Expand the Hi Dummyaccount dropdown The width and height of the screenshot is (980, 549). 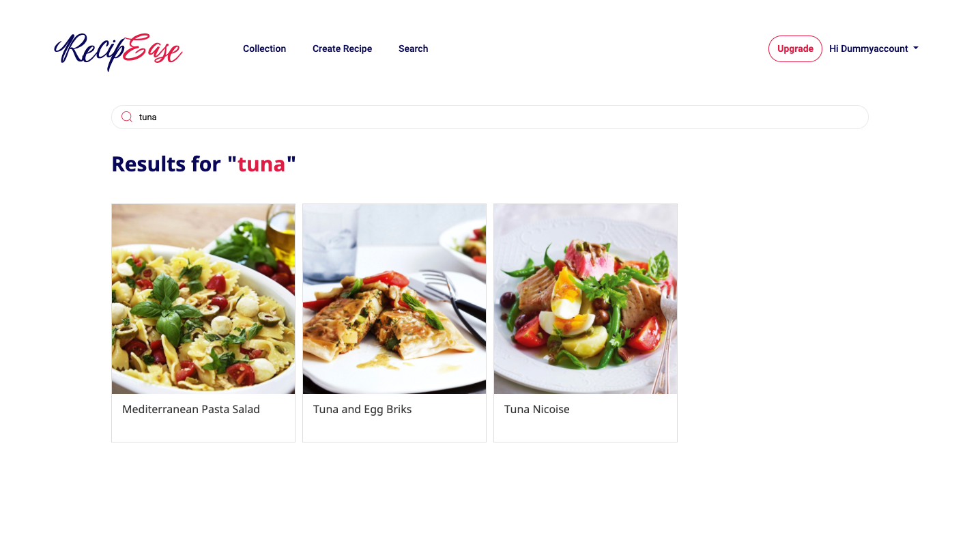click(874, 48)
